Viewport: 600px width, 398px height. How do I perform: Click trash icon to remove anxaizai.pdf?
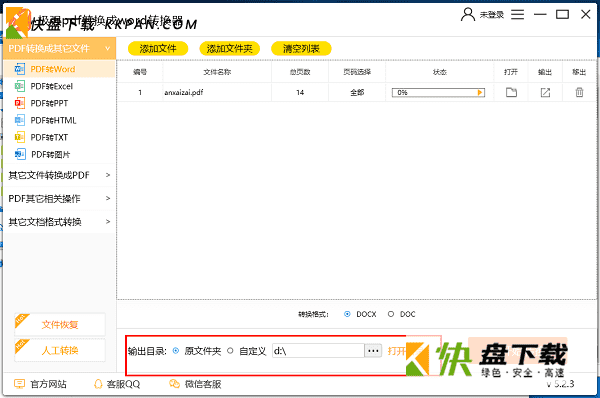(579, 92)
